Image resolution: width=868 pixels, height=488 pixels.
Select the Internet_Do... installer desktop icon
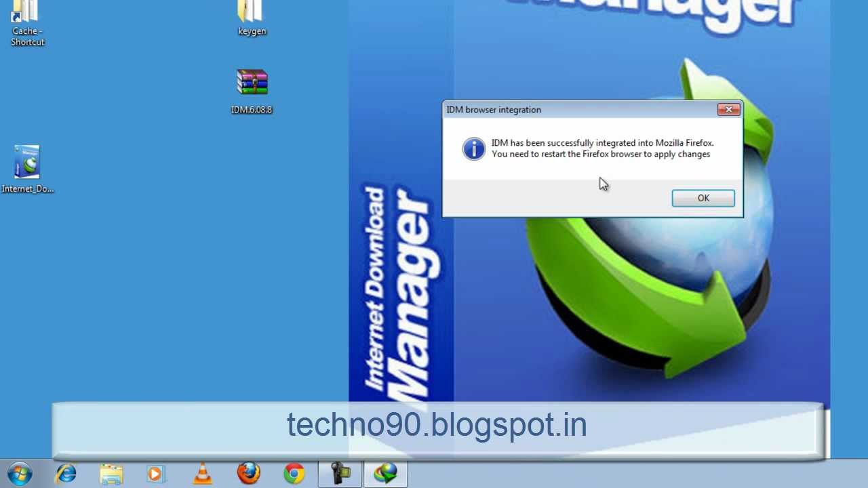click(x=28, y=169)
